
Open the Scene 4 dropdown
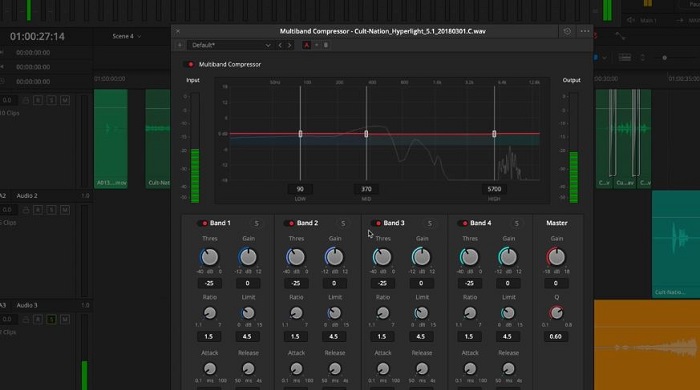(126, 36)
